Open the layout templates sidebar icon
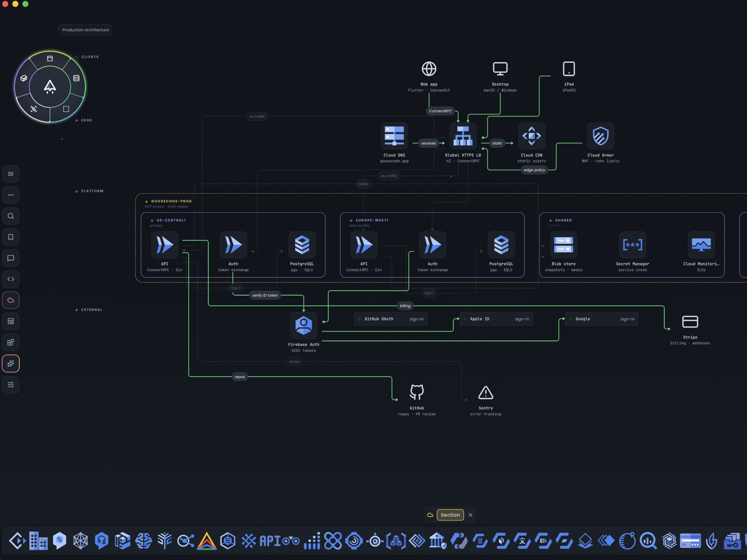Image resolution: width=747 pixels, height=560 pixels. click(11, 321)
